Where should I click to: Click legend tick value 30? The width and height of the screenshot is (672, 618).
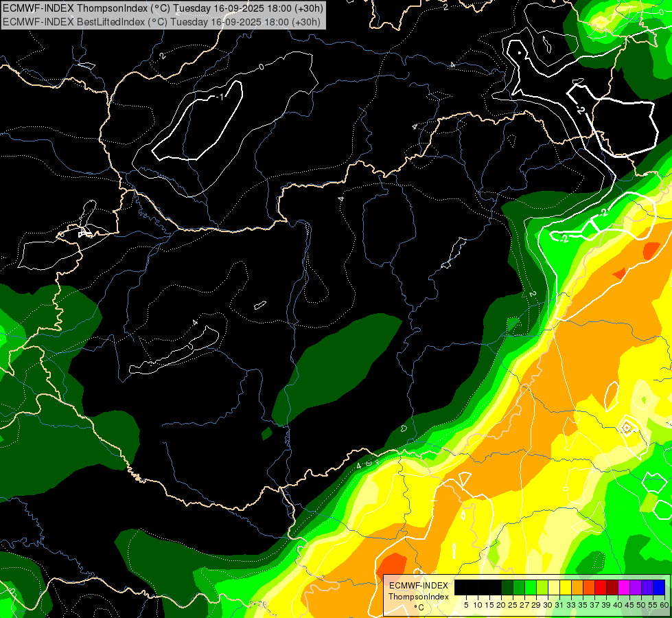point(548,605)
